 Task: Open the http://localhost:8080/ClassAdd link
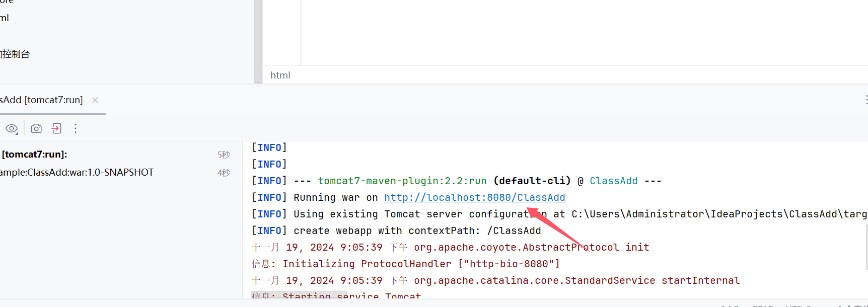[474, 197]
